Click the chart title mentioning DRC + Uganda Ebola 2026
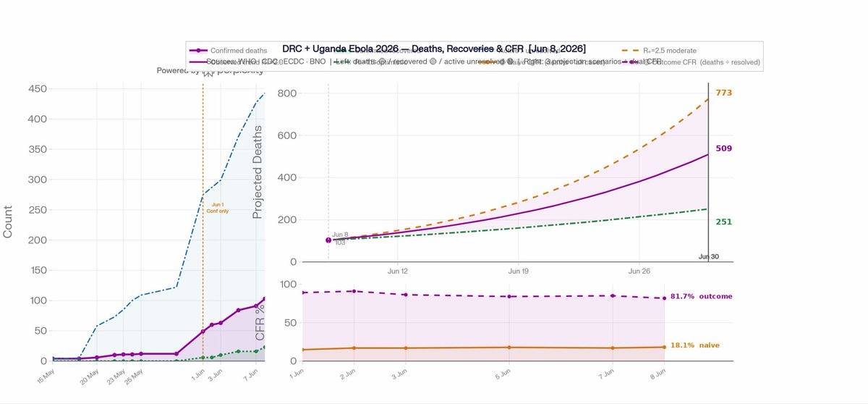This screenshot has height=404, width=868. pos(434,49)
